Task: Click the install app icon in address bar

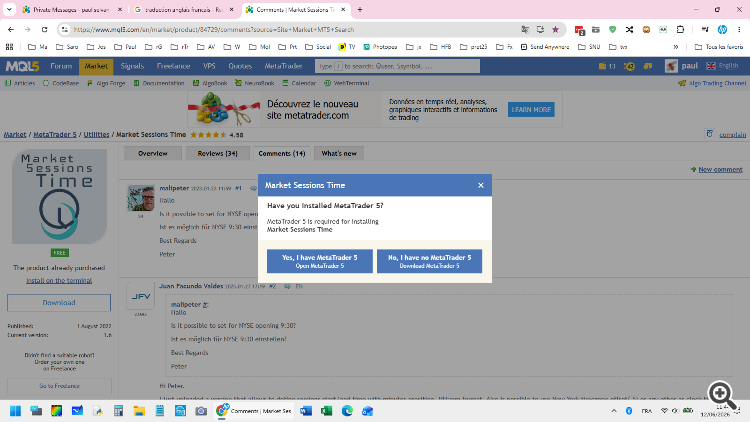Action: 540,30
